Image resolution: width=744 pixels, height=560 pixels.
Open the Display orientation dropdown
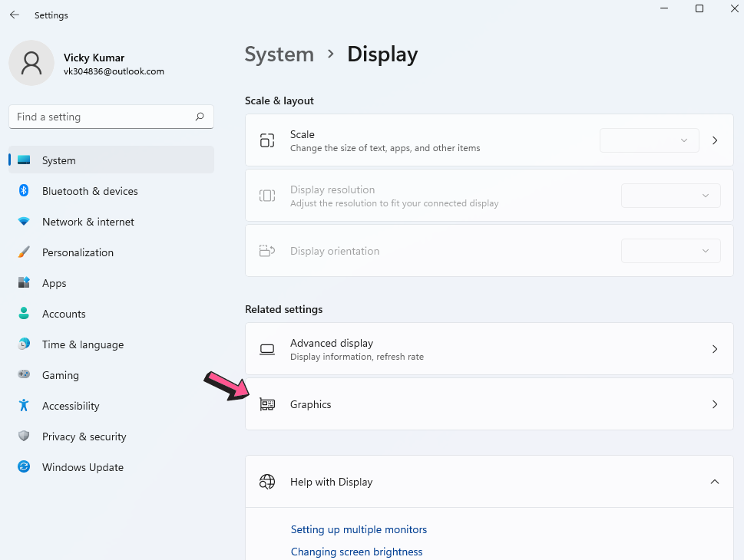click(670, 251)
